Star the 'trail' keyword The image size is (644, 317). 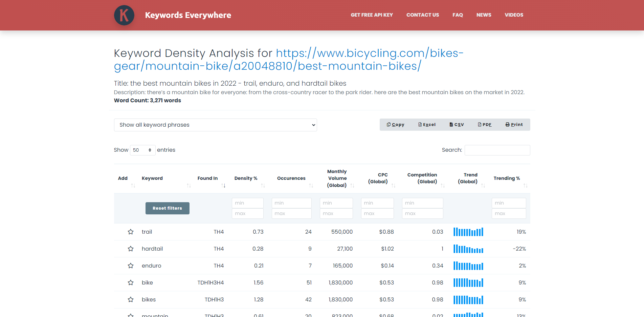click(131, 232)
